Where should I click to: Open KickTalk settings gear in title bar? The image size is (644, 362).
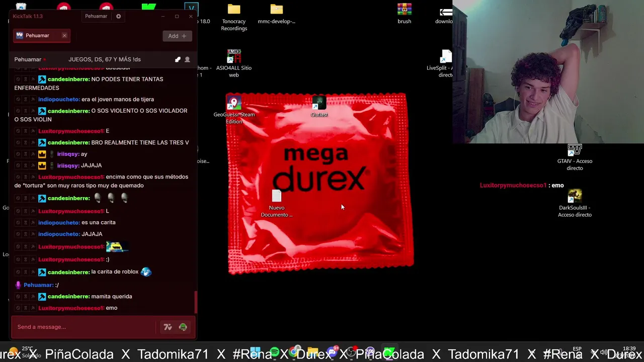119,16
